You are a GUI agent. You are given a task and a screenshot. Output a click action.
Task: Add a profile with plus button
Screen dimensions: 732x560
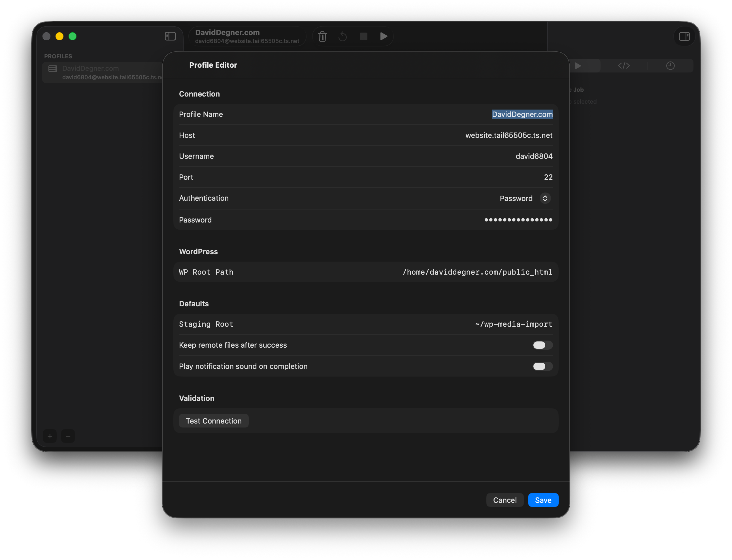50,436
